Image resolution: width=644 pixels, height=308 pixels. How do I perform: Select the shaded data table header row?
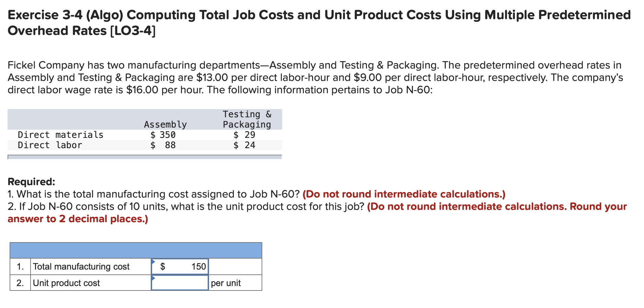point(144,119)
